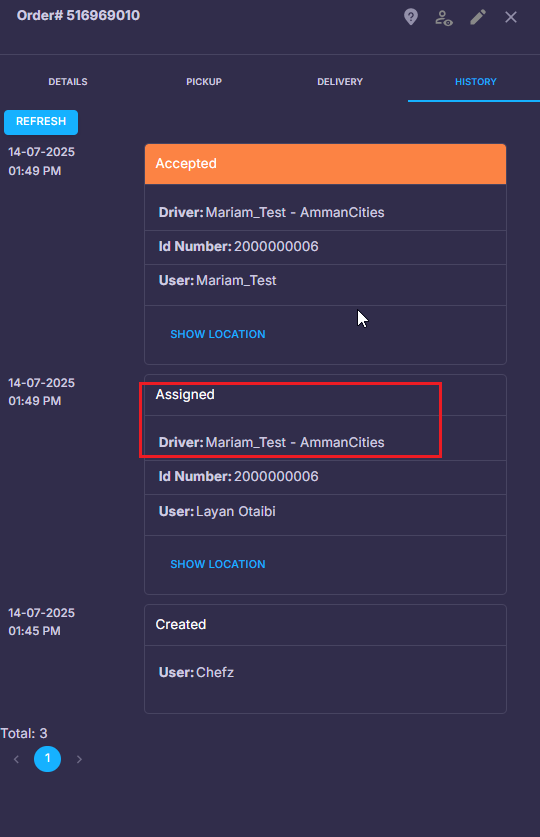Click the Created status header
The width and height of the screenshot is (540, 837).
(x=325, y=625)
